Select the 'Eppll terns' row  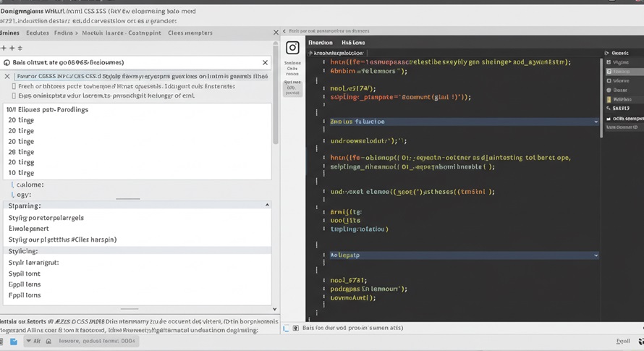pos(137,284)
